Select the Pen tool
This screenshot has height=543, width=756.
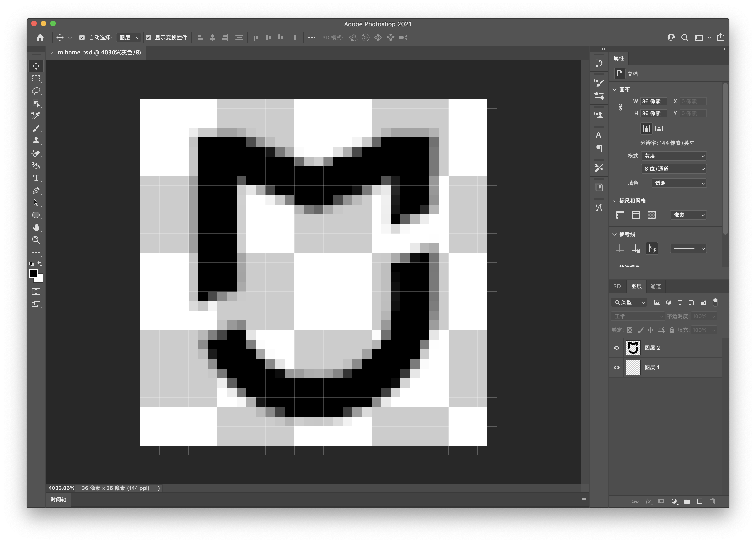(x=36, y=190)
